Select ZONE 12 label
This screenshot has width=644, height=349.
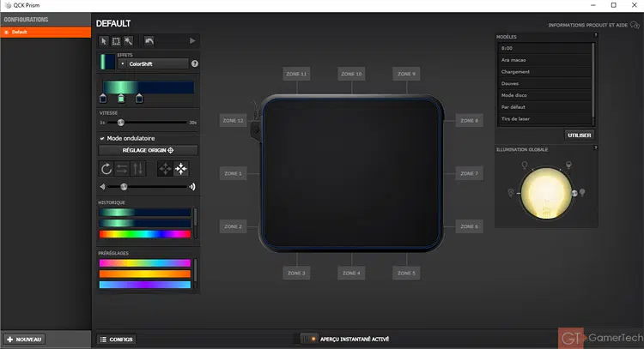(233, 121)
